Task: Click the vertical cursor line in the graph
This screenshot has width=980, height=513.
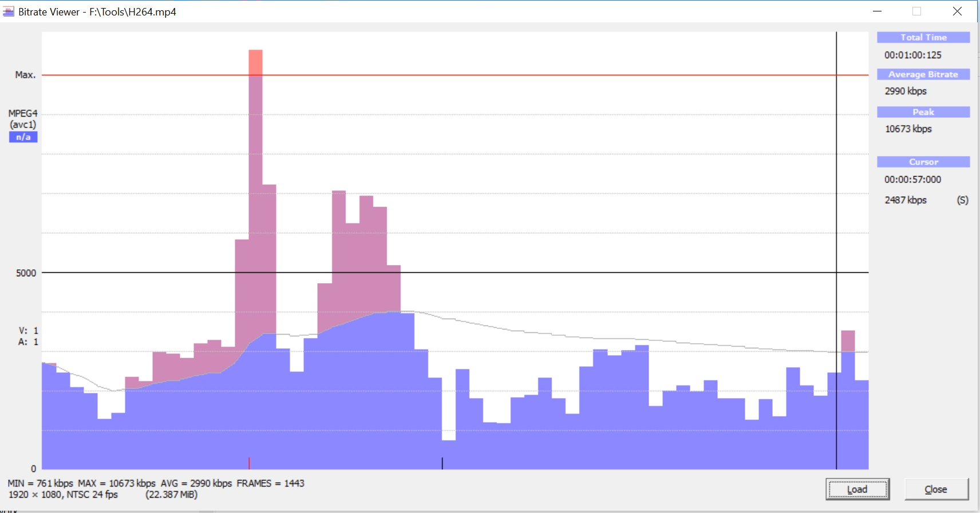Action: click(836, 250)
